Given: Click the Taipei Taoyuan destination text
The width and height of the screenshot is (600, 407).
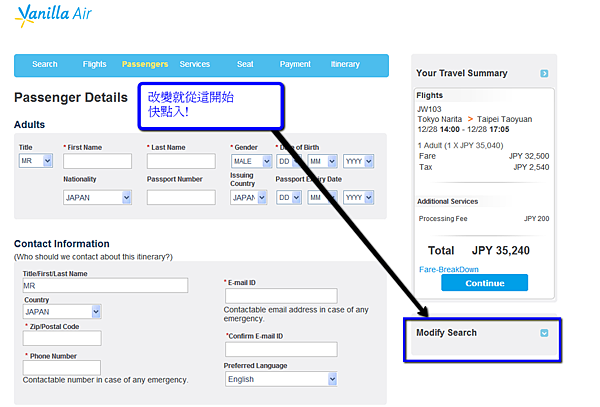Looking at the screenshot, I should click(504, 119).
